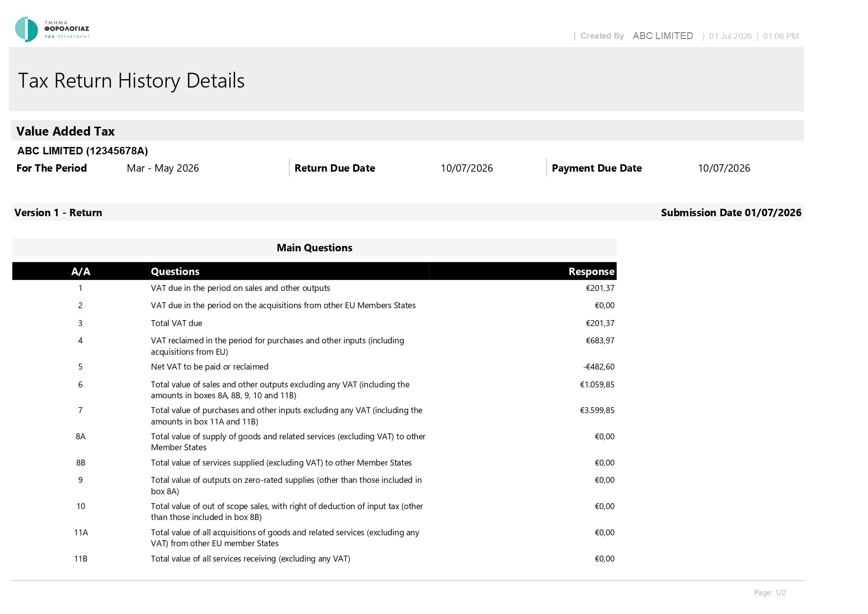Select the Tax Return History Details heading

point(131,81)
